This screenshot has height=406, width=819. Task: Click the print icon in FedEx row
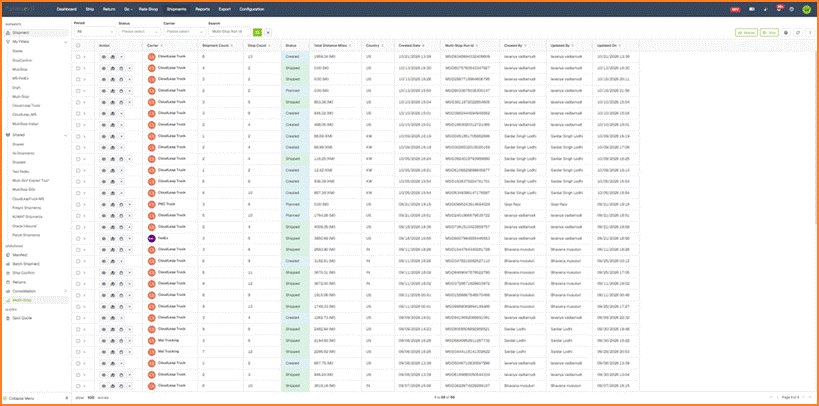tap(121, 238)
